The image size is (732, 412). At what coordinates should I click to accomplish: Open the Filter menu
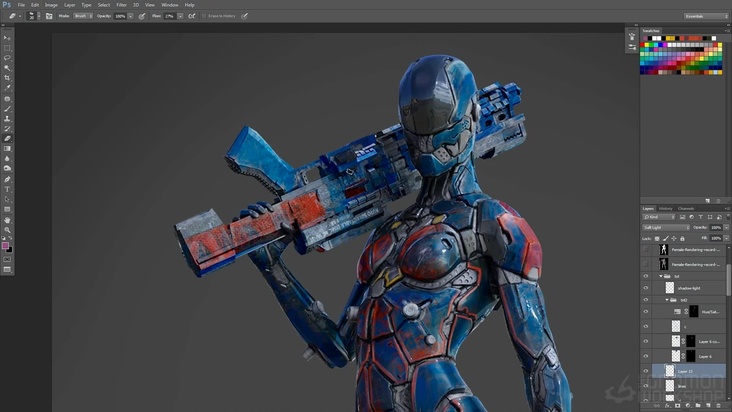(x=121, y=5)
